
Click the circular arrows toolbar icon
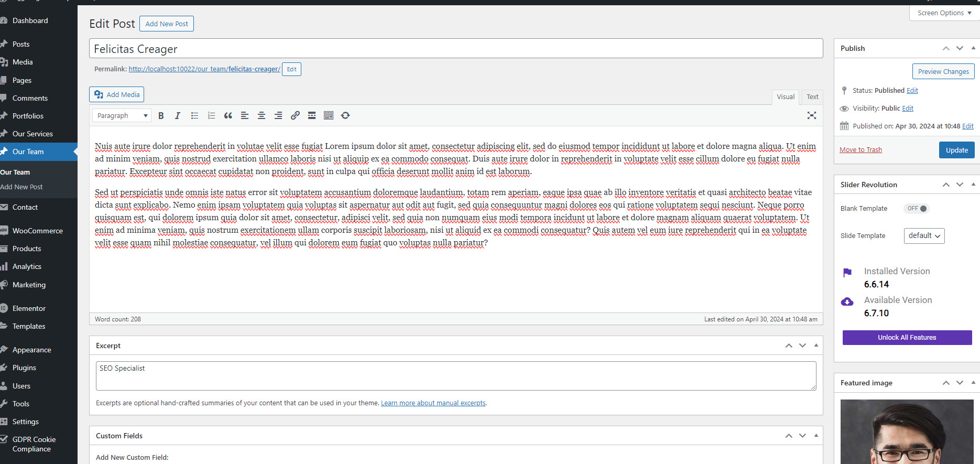click(345, 115)
